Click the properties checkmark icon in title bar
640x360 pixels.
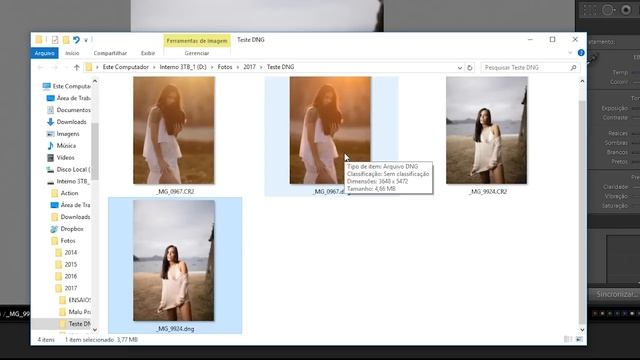[x=55, y=40]
